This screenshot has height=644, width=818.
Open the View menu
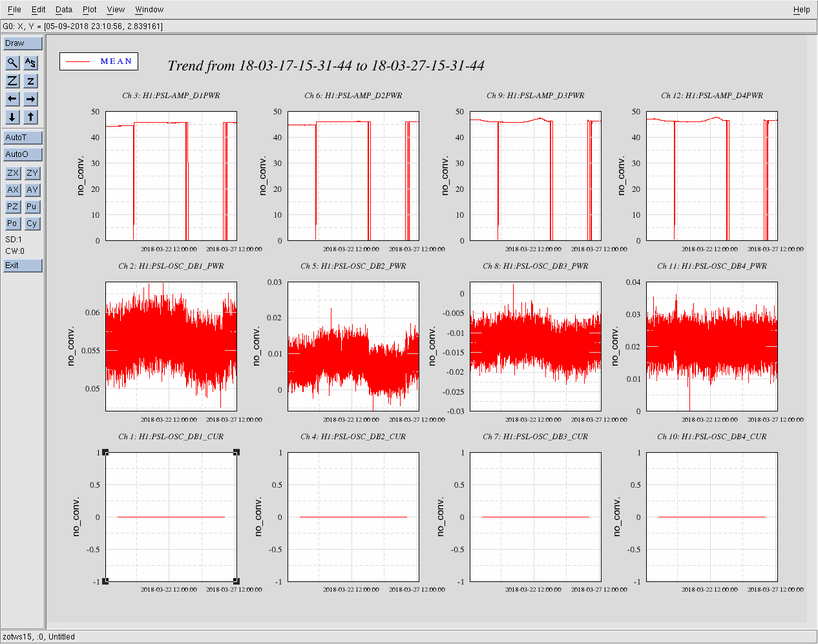[116, 10]
